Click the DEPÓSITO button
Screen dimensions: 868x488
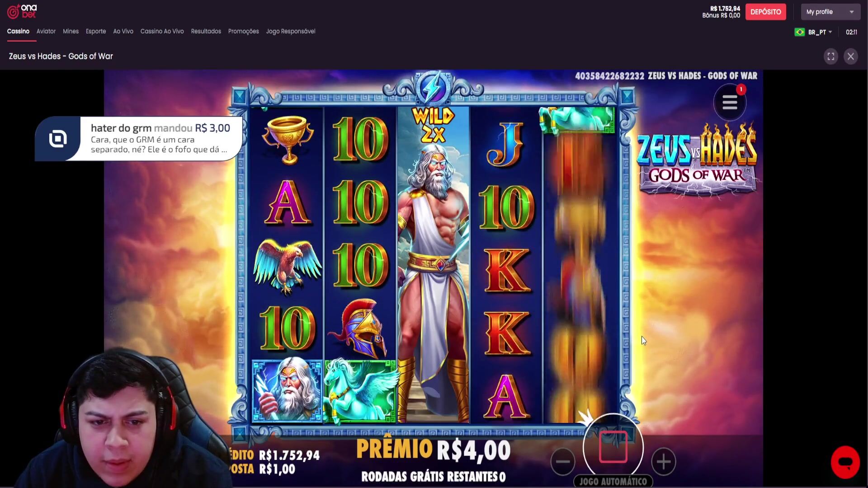click(765, 12)
